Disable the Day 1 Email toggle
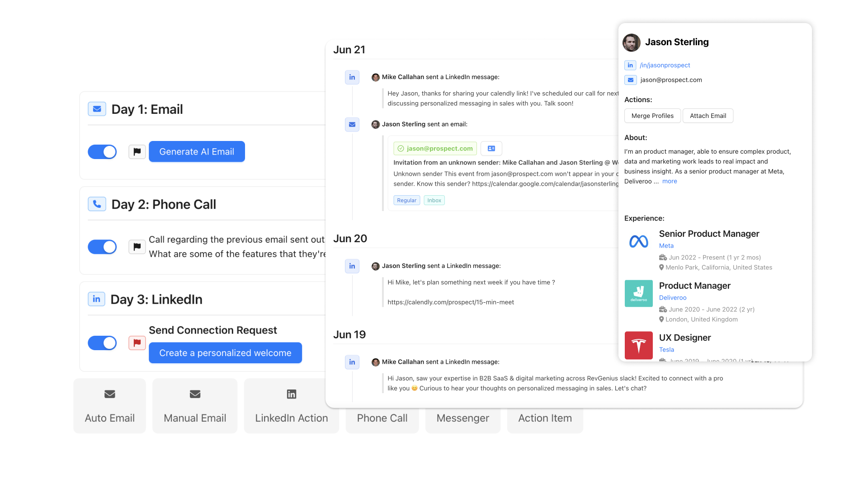This screenshot has width=868, height=488. [x=103, y=152]
